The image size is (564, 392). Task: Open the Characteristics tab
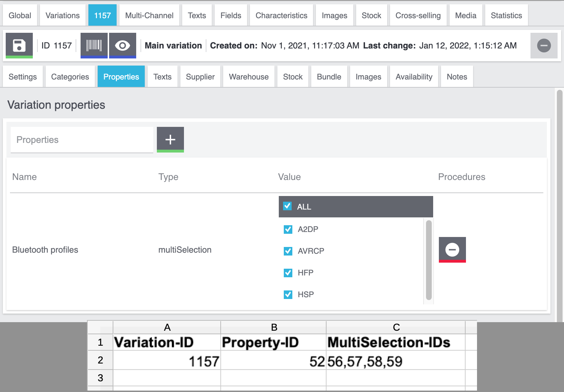point(281,15)
